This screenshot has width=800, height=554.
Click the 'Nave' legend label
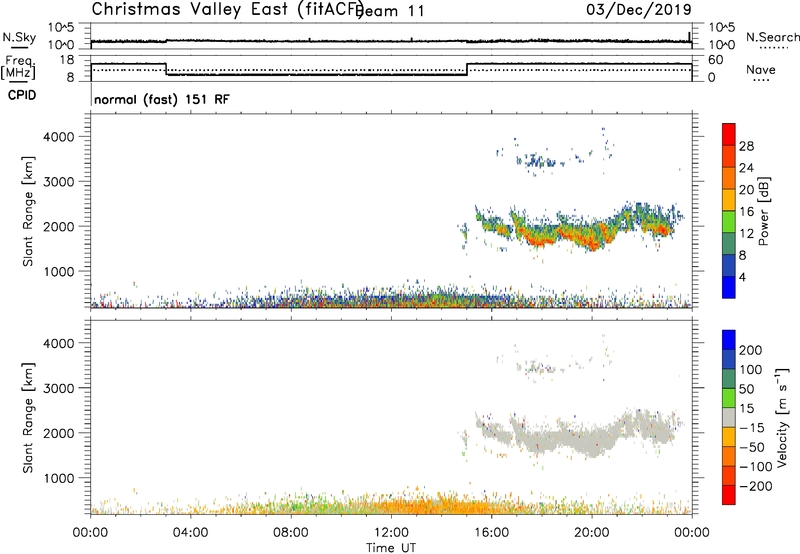coord(761,70)
